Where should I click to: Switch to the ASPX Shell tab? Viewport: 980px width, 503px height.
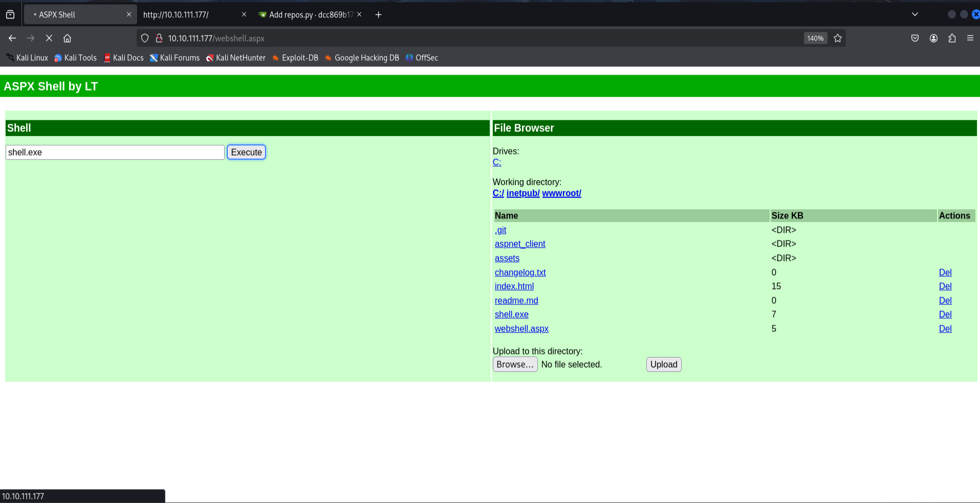pos(80,15)
